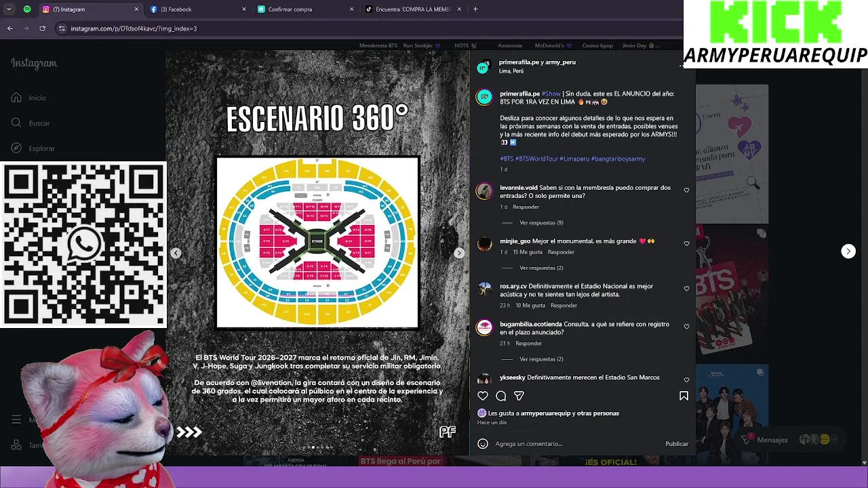Switch to the Encuentra 'COMPRA LA MEMB' tab
Image resolution: width=868 pixels, height=488 pixels.
(x=414, y=9)
